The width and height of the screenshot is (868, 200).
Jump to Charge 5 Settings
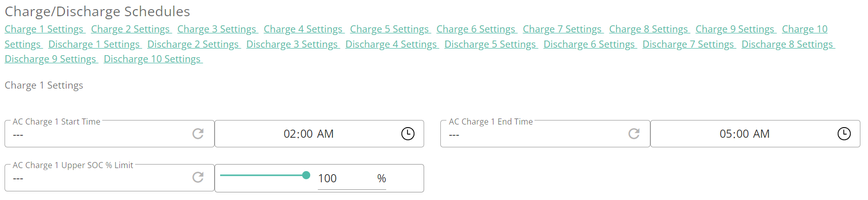pyautogui.click(x=390, y=29)
